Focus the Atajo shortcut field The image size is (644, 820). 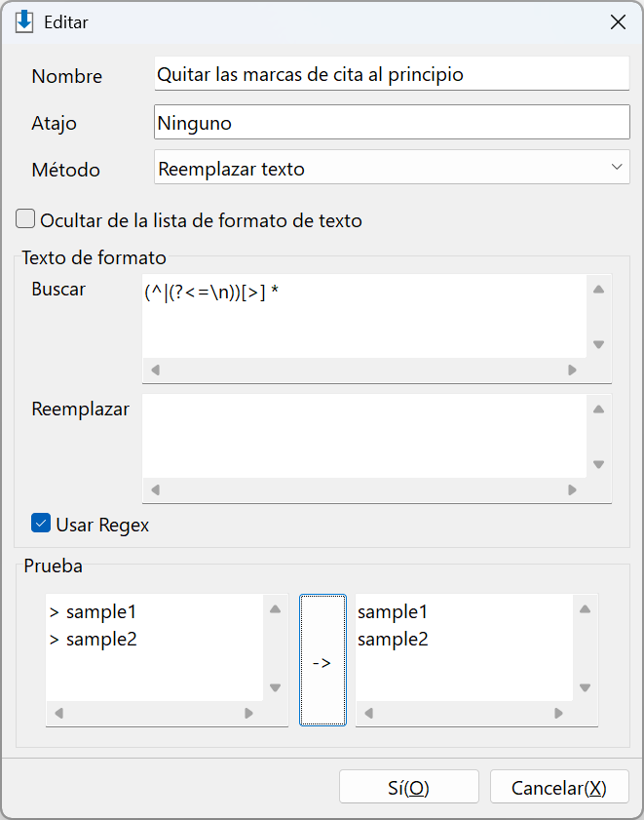tap(392, 123)
